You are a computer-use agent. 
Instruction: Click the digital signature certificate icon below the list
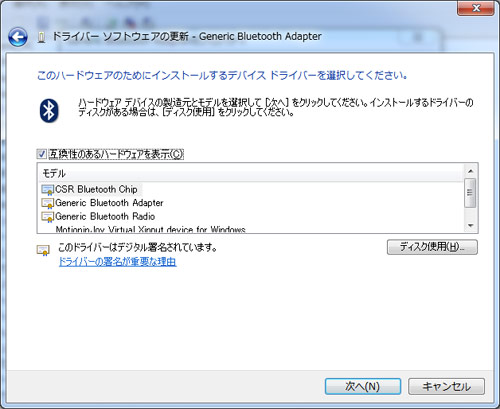click(43, 250)
